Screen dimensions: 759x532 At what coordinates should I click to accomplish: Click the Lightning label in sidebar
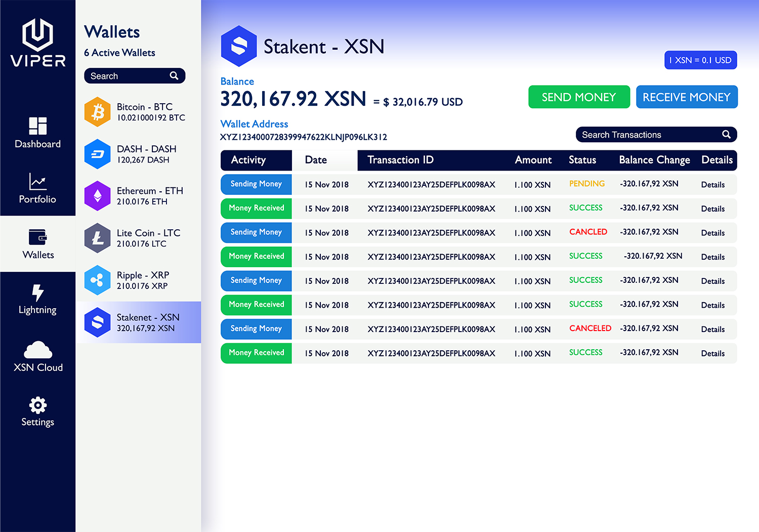(38, 310)
